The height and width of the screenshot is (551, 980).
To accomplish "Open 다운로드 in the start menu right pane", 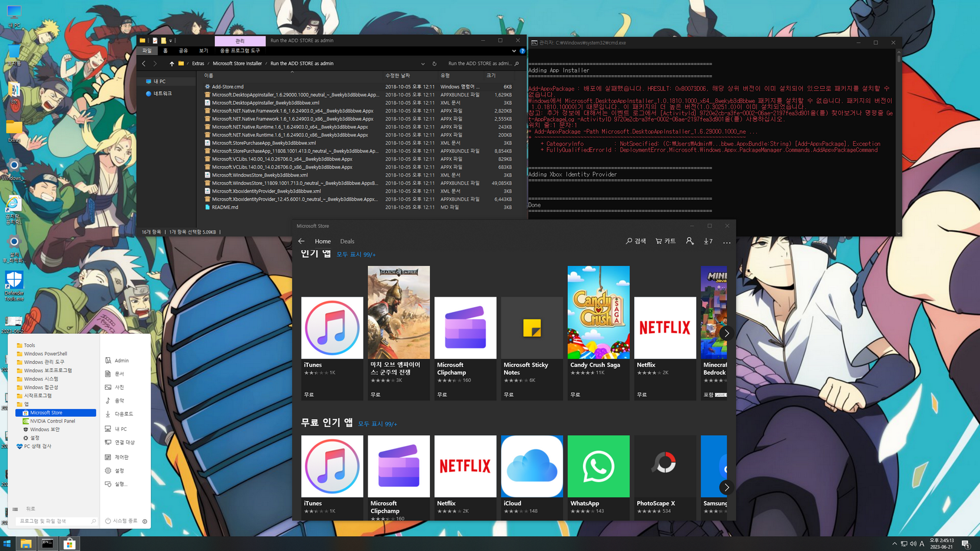I will [x=124, y=414].
